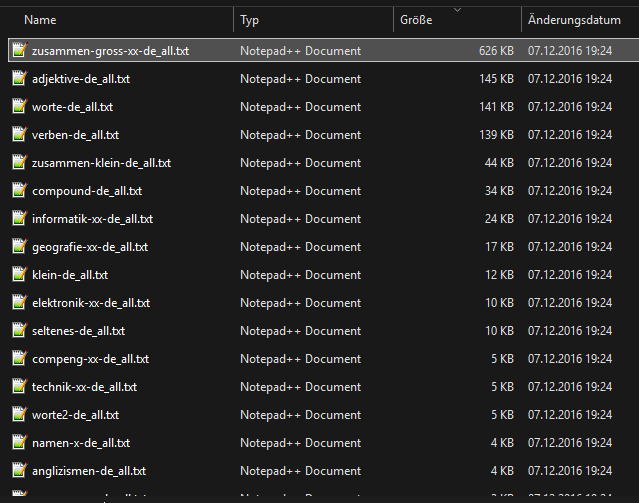639x503 pixels.
Task: Click icon of klein-de_all.txt
Action: coord(19,274)
